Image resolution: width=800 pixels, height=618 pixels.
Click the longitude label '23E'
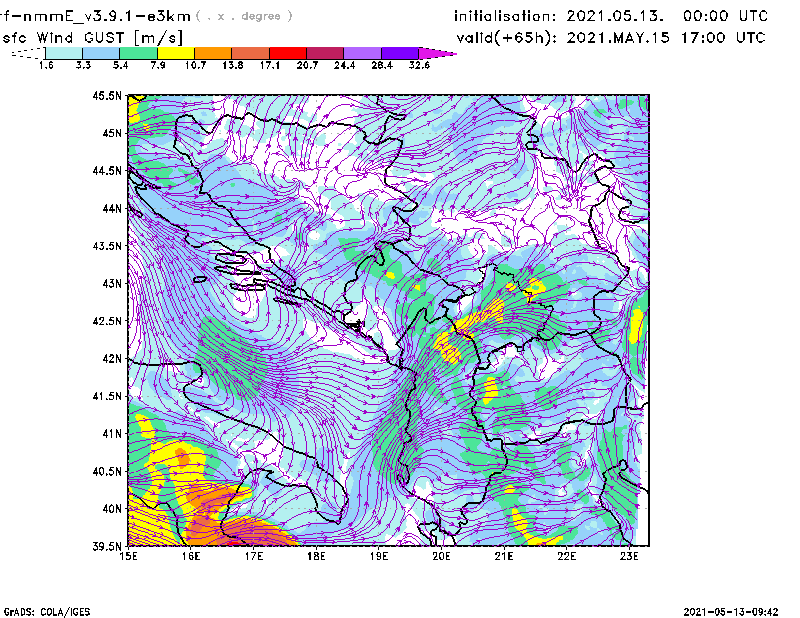tap(629, 556)
